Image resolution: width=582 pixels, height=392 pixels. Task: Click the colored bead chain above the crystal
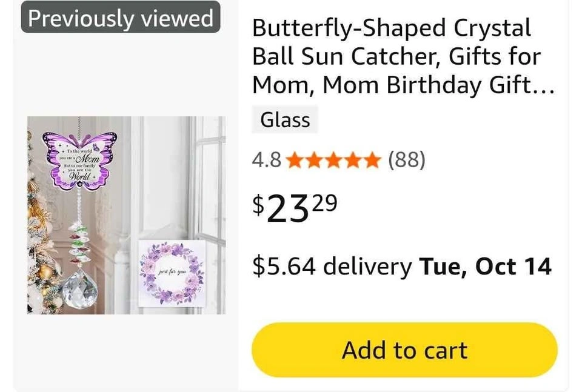pyautogui.click(x=80, y=242)
